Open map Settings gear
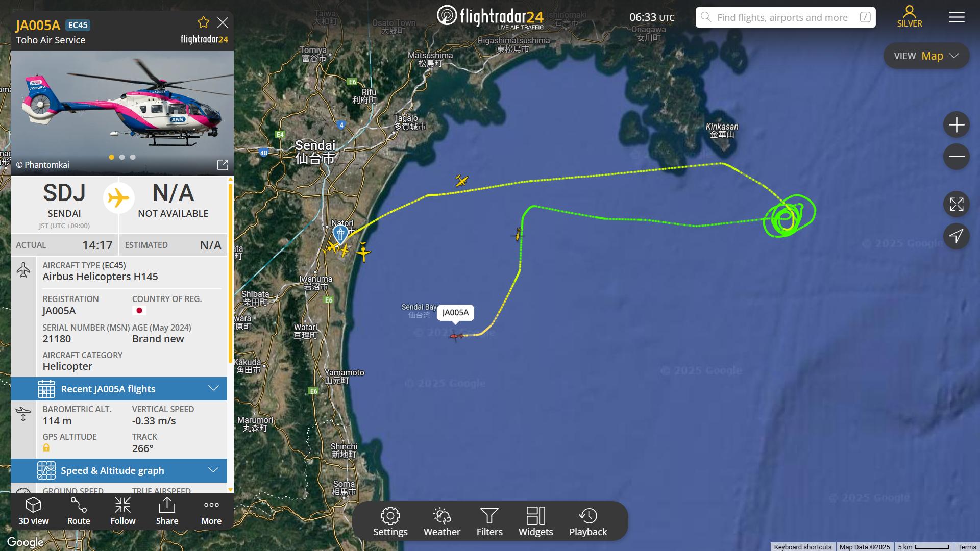This screenshot has height=551, width=980. coord(390,521)
